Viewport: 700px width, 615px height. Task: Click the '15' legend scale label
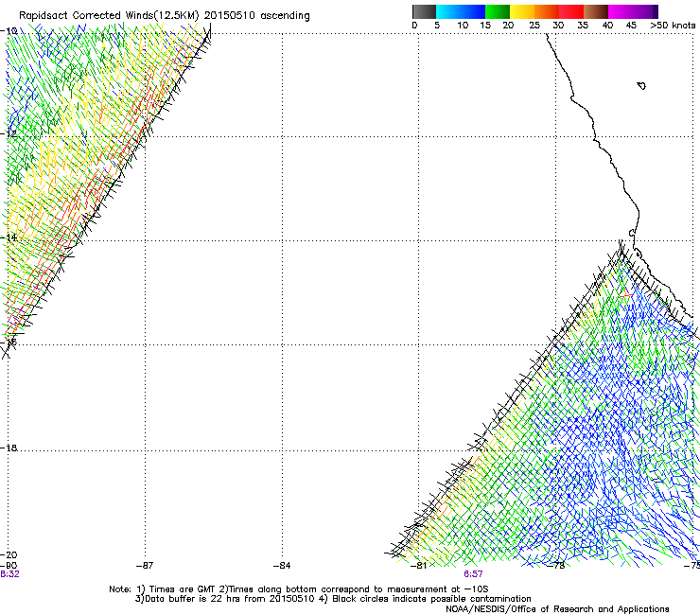pos(485,25)
